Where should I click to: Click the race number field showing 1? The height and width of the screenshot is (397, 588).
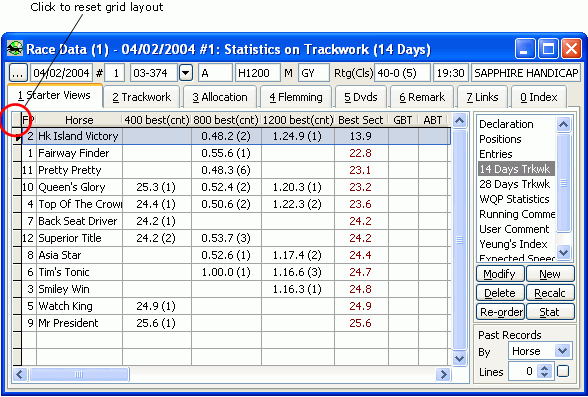coord(114,73)
